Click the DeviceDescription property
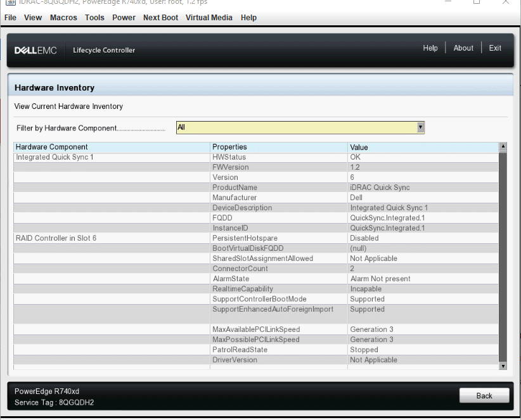Screen dimensions: 521x420 tap(242, 208)
